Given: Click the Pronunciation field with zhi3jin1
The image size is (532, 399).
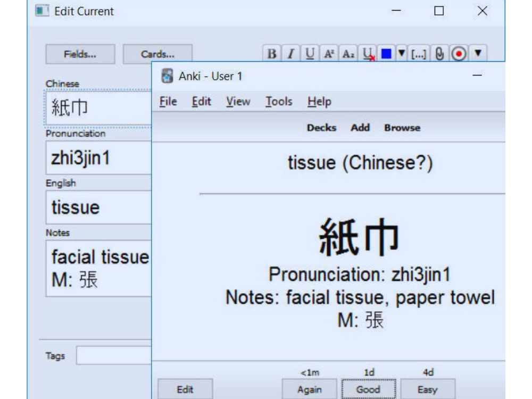Looking at the screenshot, I should pyautogui.click(x=98, y=158).
